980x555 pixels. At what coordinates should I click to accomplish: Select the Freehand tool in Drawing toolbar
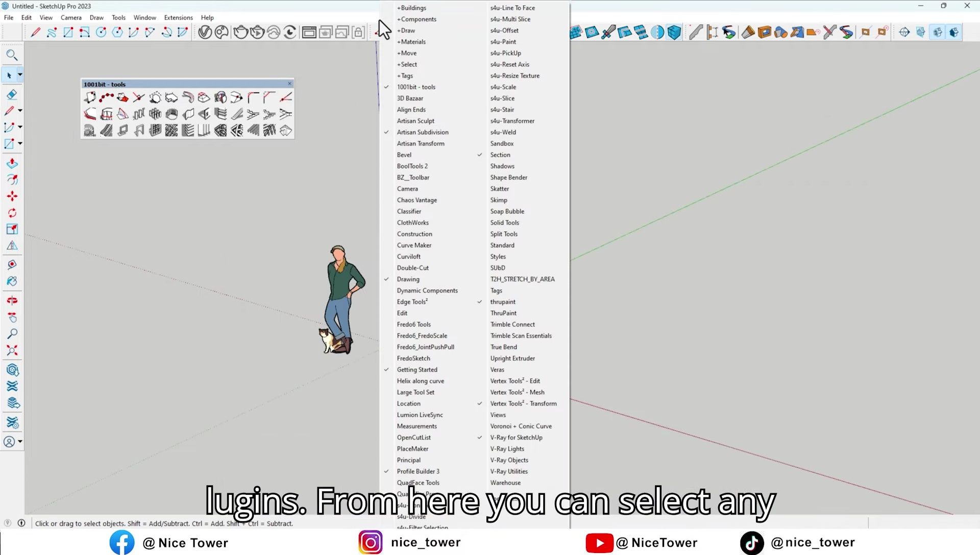click(52, 33)
